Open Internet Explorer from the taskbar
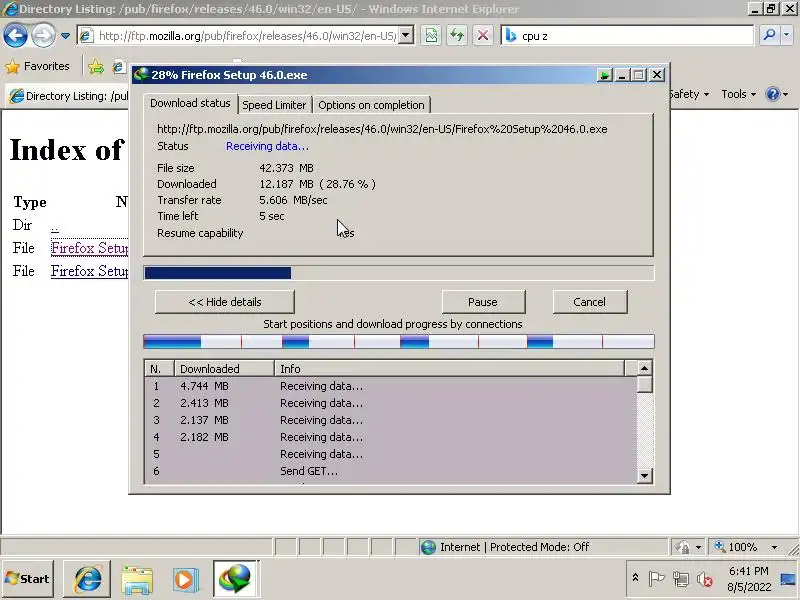This screenshot has height=600, width=800. tap(87, 579)
